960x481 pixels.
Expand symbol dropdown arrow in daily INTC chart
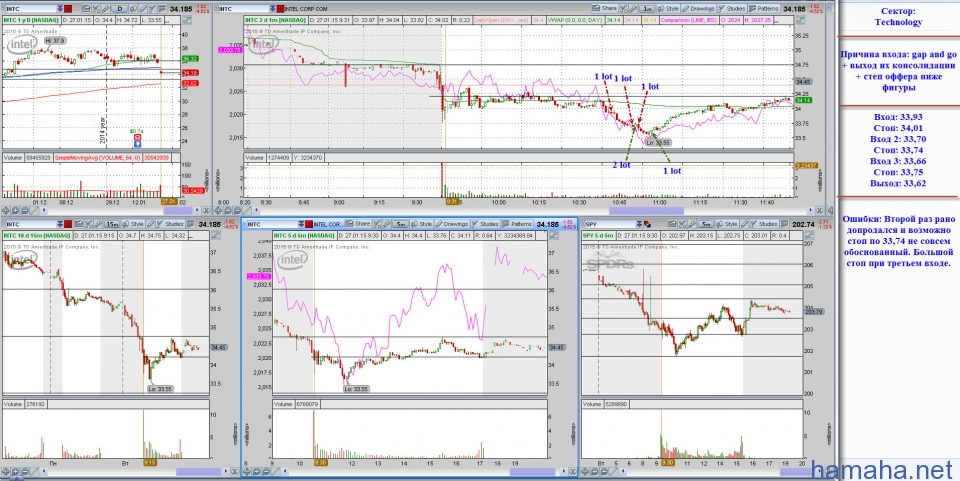pos(60,9)
